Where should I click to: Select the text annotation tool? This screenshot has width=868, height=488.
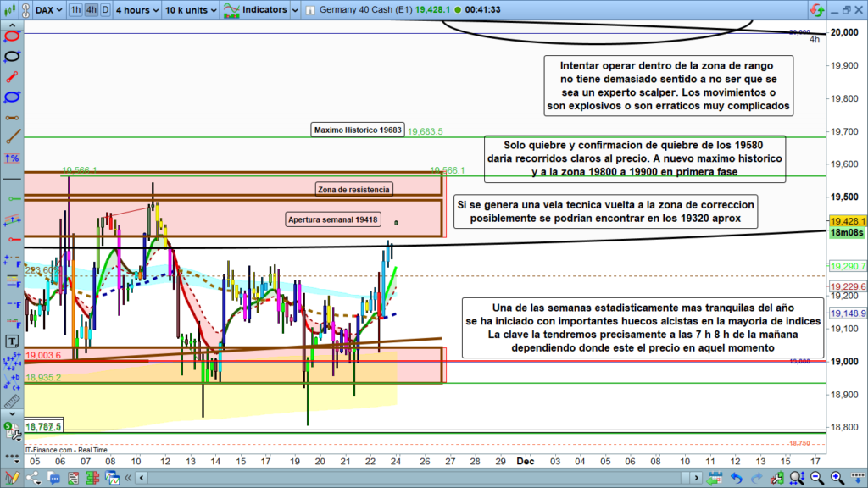coord(12,341)
